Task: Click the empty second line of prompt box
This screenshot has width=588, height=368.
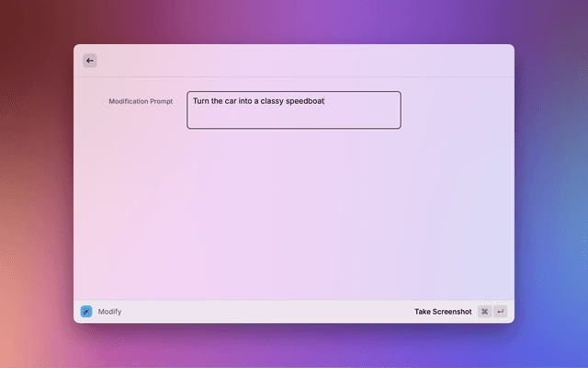Action: 276,118
